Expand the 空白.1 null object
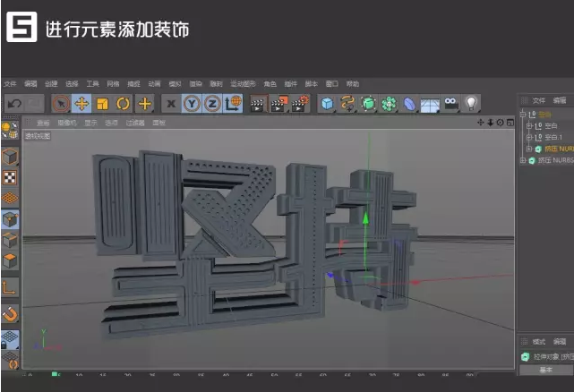The height and width of the screenshot is (392, 574). 528,137
